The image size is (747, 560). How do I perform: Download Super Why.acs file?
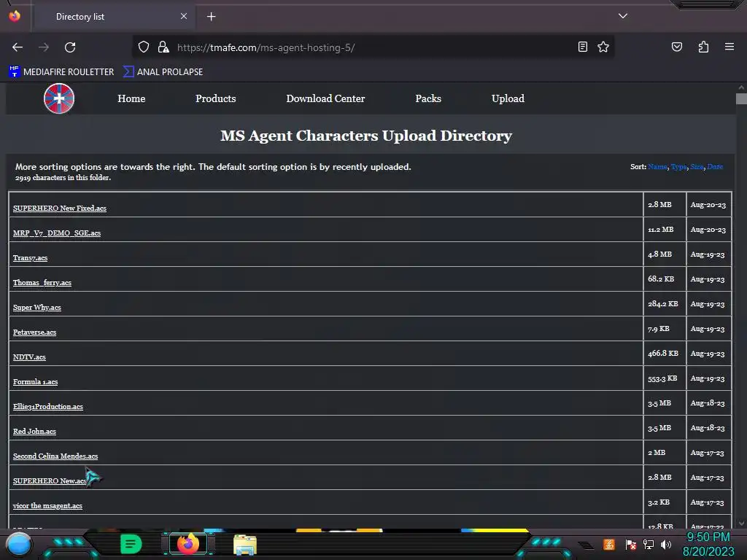(x=36, y=307)
